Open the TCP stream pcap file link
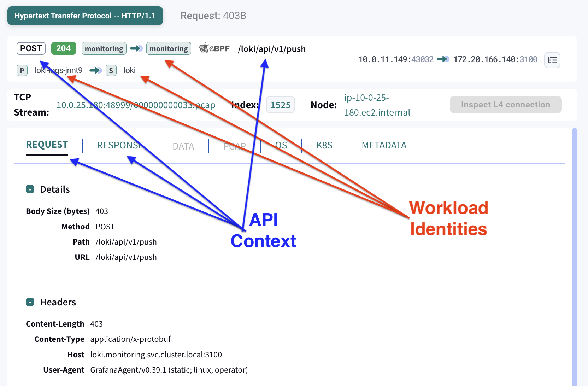588x386 pixels. click(x=136, y=105)
